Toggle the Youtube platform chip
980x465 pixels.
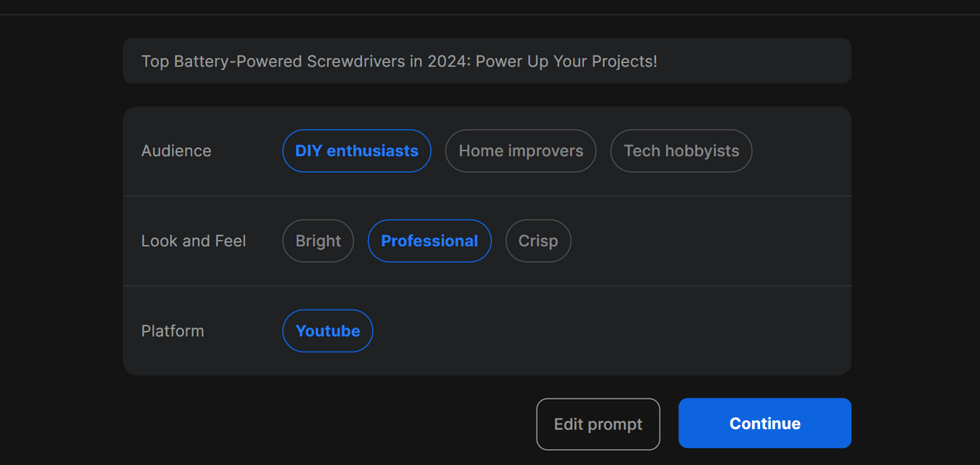pyautogui.click(x=328, y=331)
